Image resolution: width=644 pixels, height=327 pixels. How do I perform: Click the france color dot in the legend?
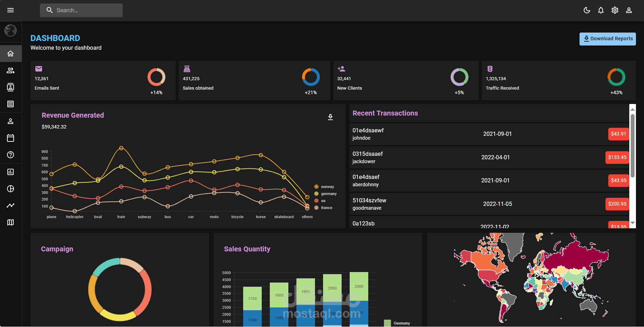tap(317, 207)
